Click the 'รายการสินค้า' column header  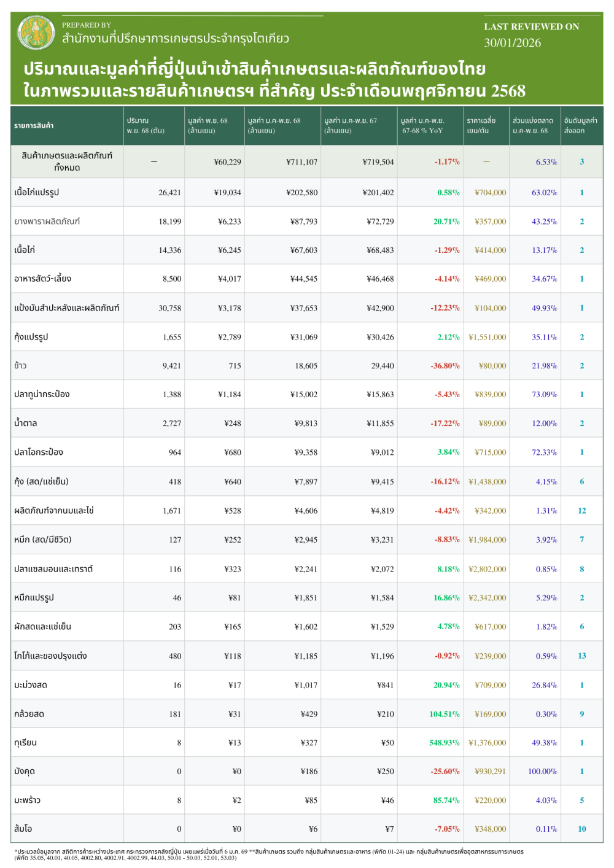pyautogui.click(x=34, y=126)
